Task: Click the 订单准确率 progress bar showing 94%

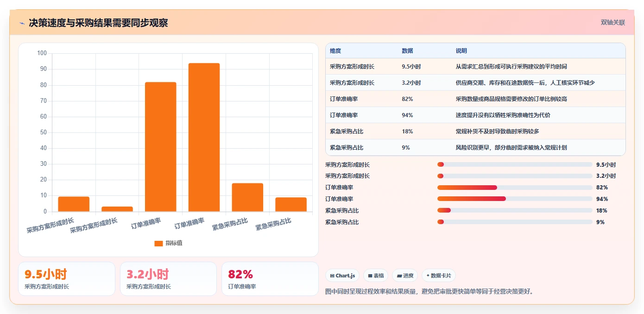Action: point(515,199)
